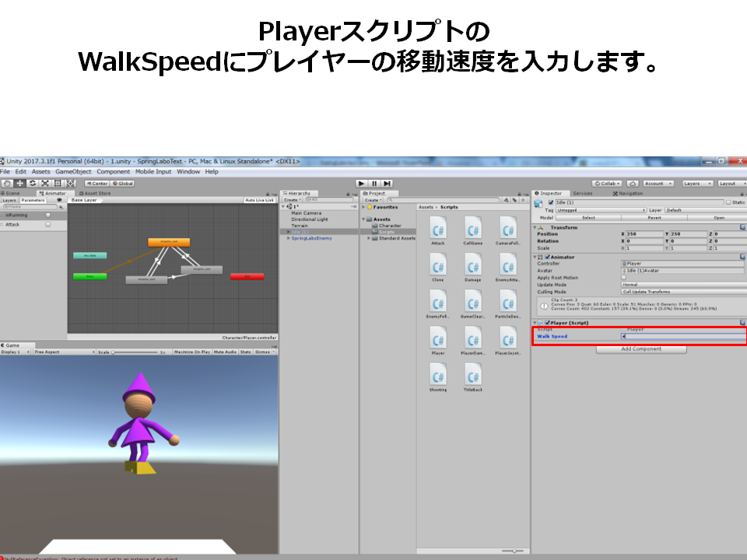Select the Move tool in toolbar
The width and height of the screenshot is (747, 560).
[19, 184]
